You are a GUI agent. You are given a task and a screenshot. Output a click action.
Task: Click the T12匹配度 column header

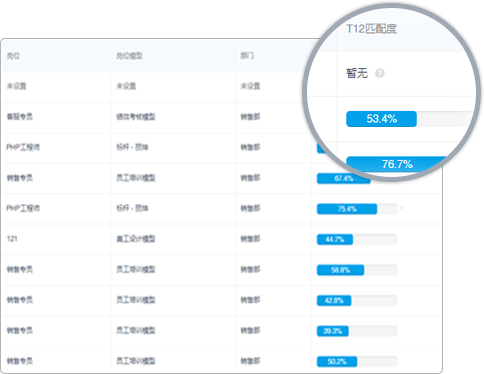point(371,29)
